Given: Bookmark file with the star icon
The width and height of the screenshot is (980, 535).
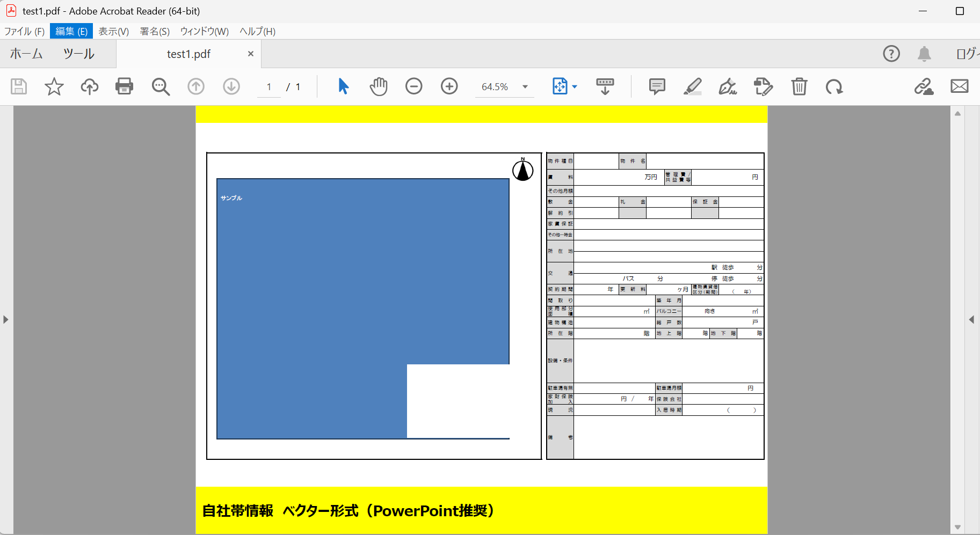Looking at the screenshot, I should [x=54, y=86].
